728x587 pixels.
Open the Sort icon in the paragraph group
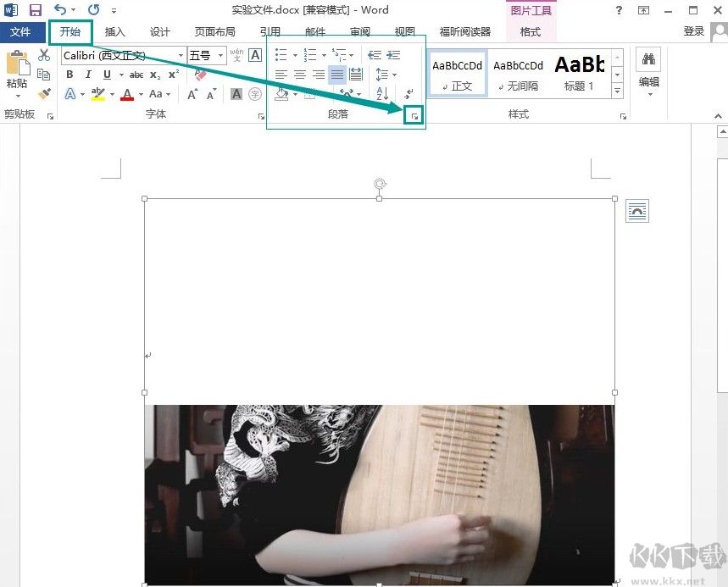(x=383, y=93)
